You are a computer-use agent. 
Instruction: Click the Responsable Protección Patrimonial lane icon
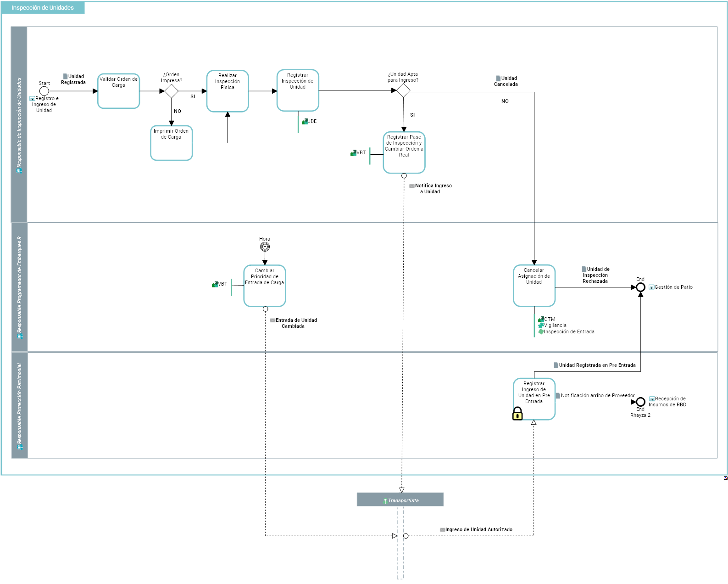click(20, 447)
